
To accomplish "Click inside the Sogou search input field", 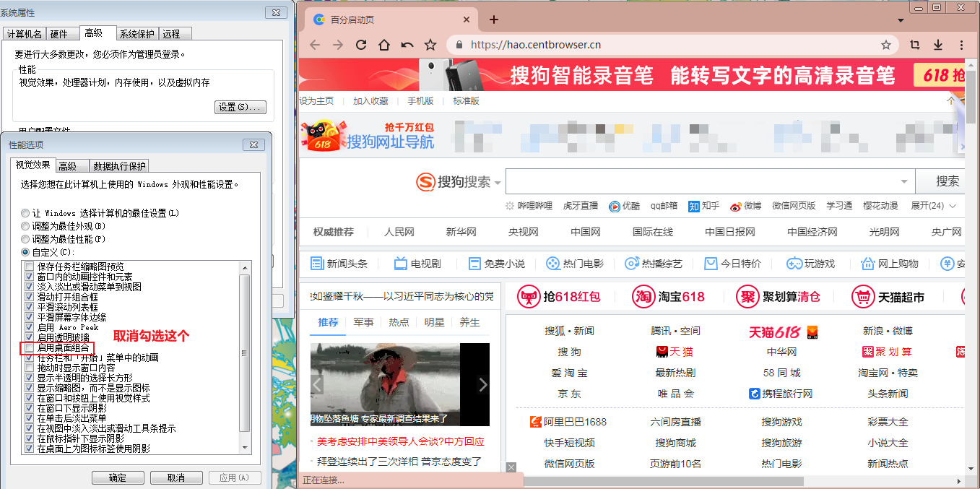I will 704,181.
